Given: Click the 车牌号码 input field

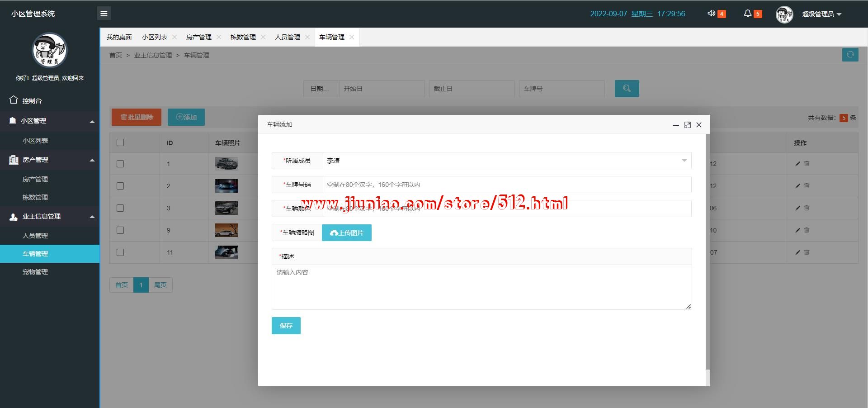Looking at the screenshot, I should 506,185.
